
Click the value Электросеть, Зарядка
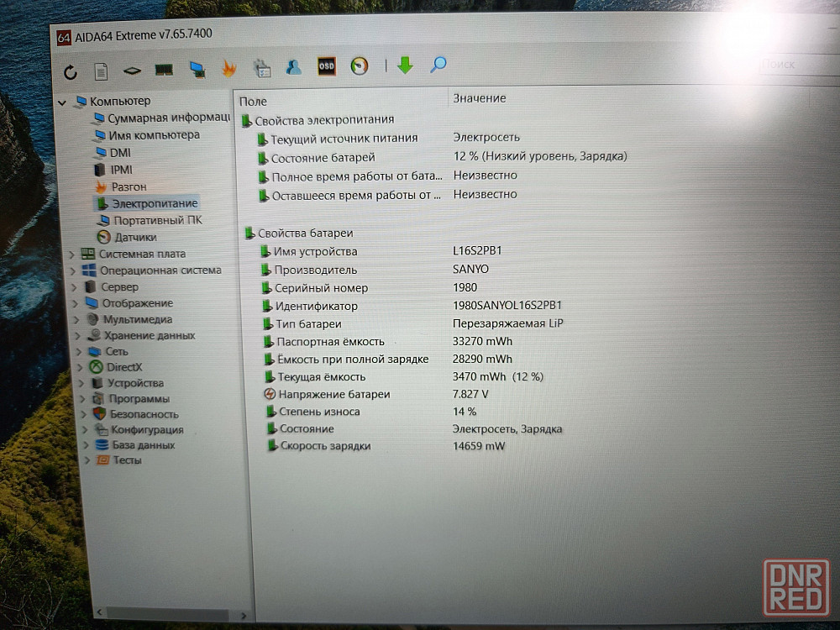[x=507, y=429]
